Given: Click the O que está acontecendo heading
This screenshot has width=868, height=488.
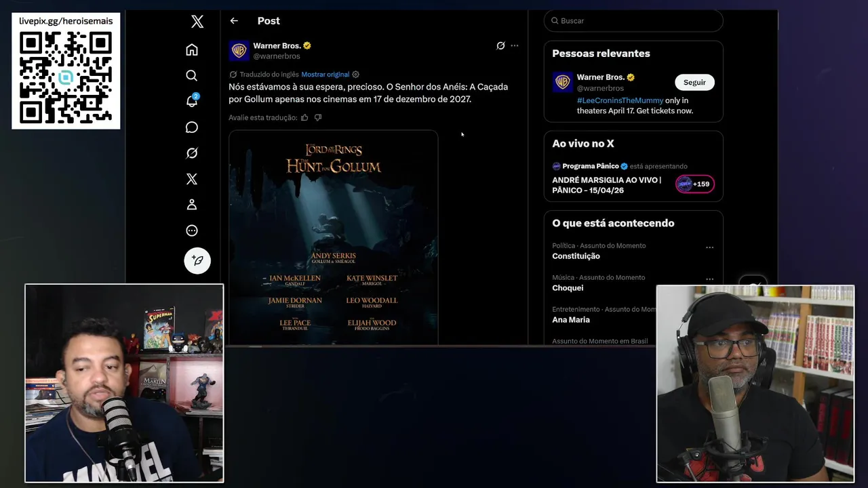Looking at the screenshot, I should coord(613,223).
